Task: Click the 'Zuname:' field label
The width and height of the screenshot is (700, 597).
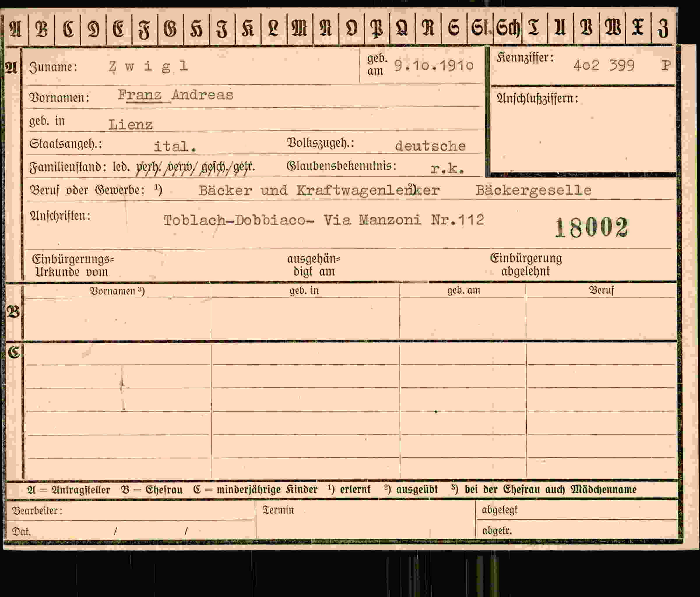Action: 53,67
